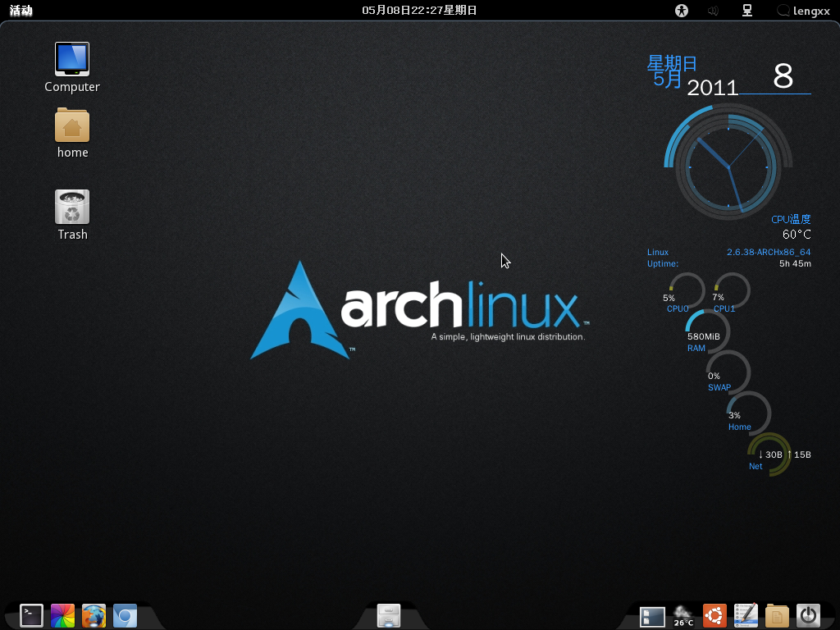840x630 pixels.
Task: Click the analog clock widget
Action: click(x=728, y=167)
